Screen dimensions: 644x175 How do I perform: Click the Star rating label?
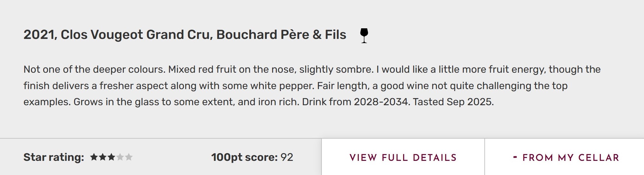[x=54, y=157]
